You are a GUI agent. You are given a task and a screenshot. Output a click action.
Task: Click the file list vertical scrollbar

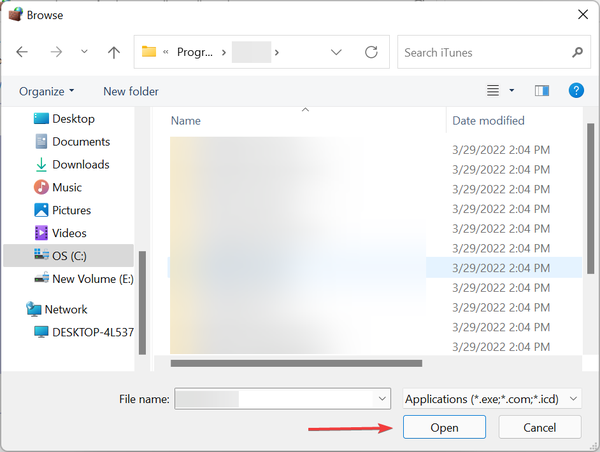tap(590, 198)
